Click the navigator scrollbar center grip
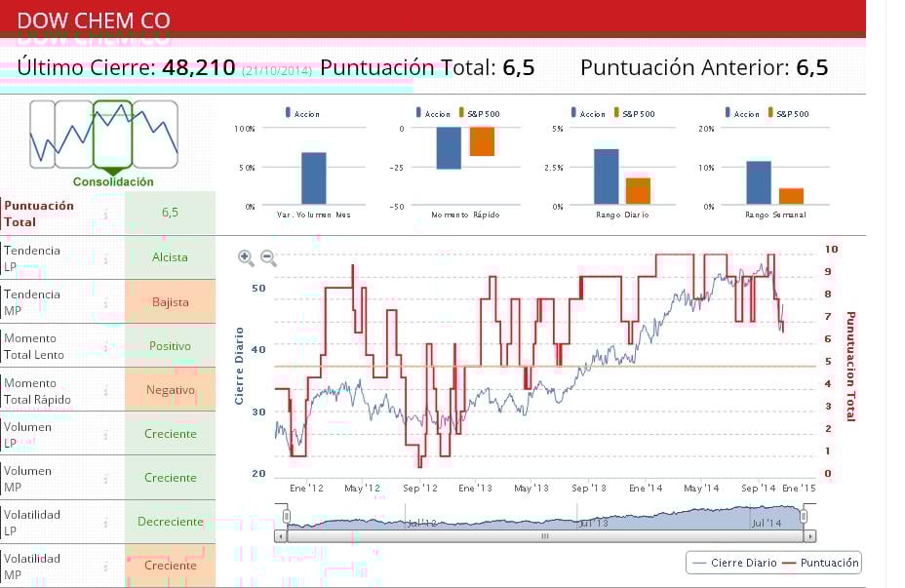905x588 pixels. [x=545, y=536]
